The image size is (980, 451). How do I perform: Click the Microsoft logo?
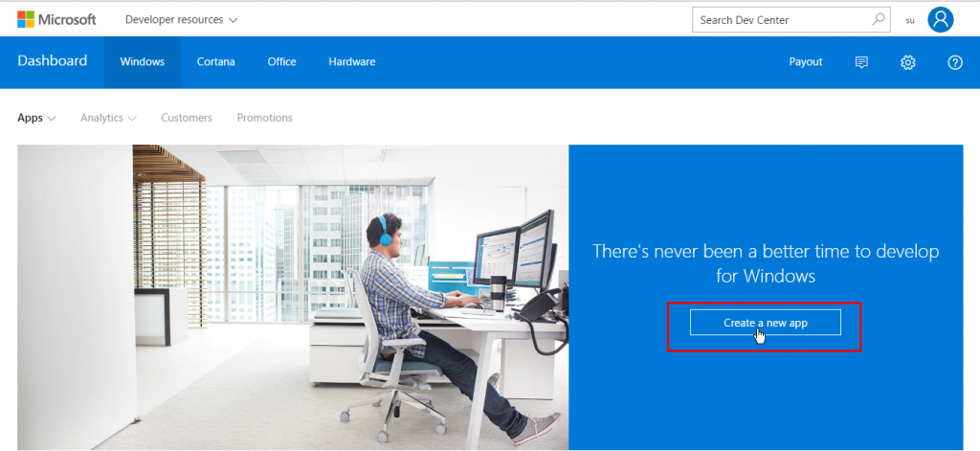[56, 19]
